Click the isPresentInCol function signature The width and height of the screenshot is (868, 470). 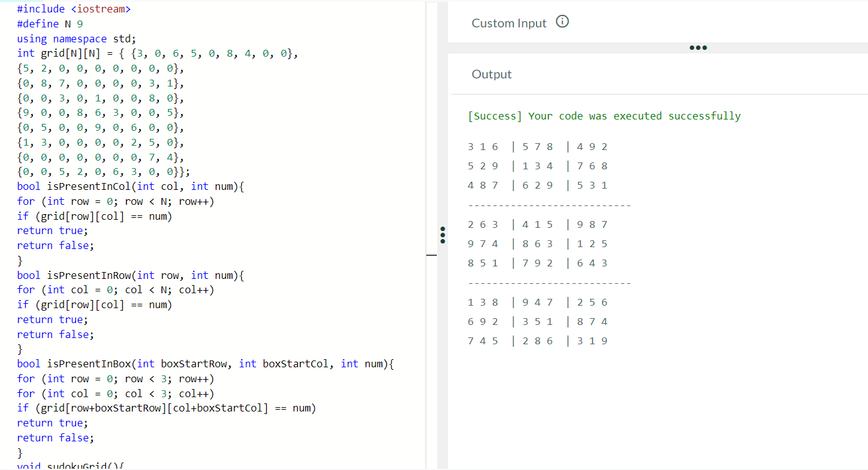pyautogui.click(x=131, y=186)
